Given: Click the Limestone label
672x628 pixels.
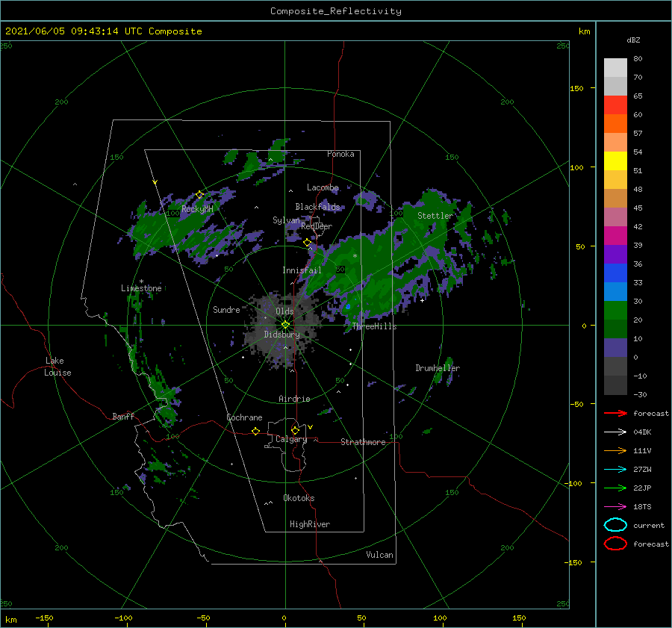Looking at the screenshot, I should pos(141,288).
